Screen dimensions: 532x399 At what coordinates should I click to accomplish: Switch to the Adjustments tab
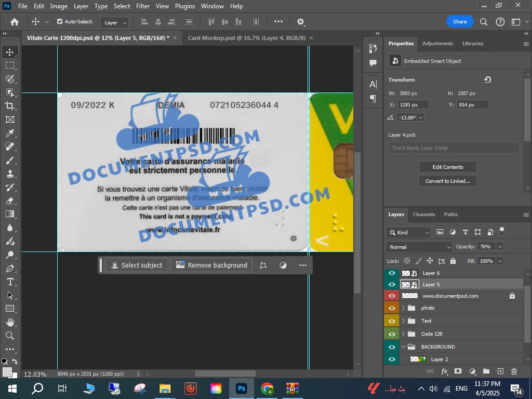click(437, 44)
